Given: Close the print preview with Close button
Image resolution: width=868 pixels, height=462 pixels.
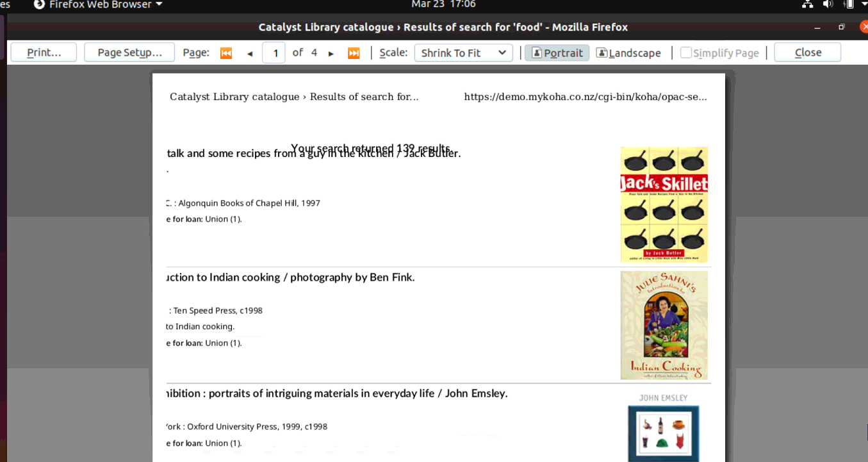Looking at the screenshot, I should pyautogui.click(x=807, y=53).
